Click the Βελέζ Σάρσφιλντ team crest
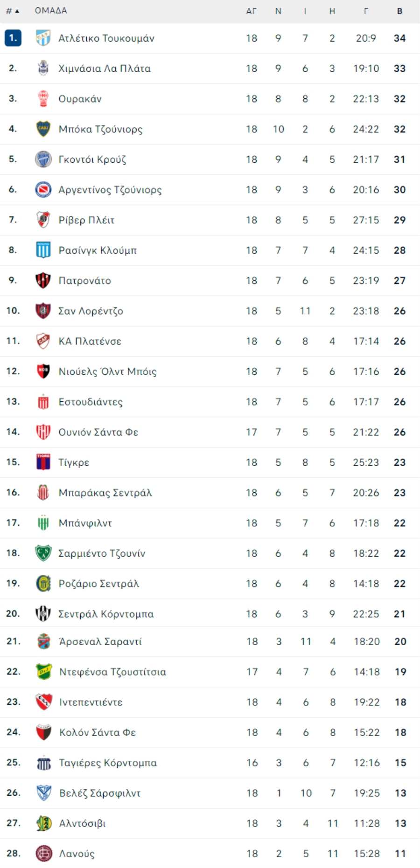The height and width of the screenshot is (868, 420). 44,793
